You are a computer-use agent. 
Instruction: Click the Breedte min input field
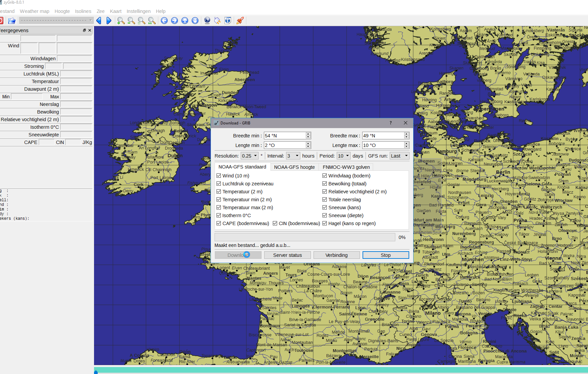click(284, 136)
